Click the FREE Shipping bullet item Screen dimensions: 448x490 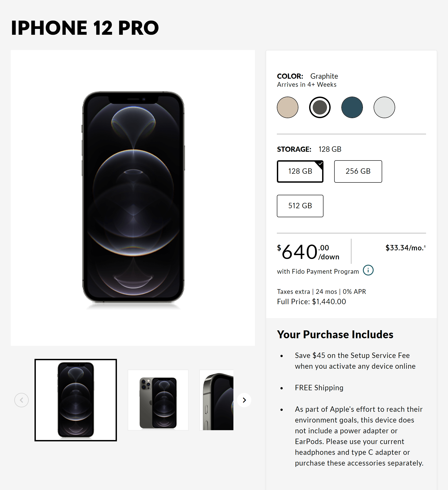(x=319, y=388)
